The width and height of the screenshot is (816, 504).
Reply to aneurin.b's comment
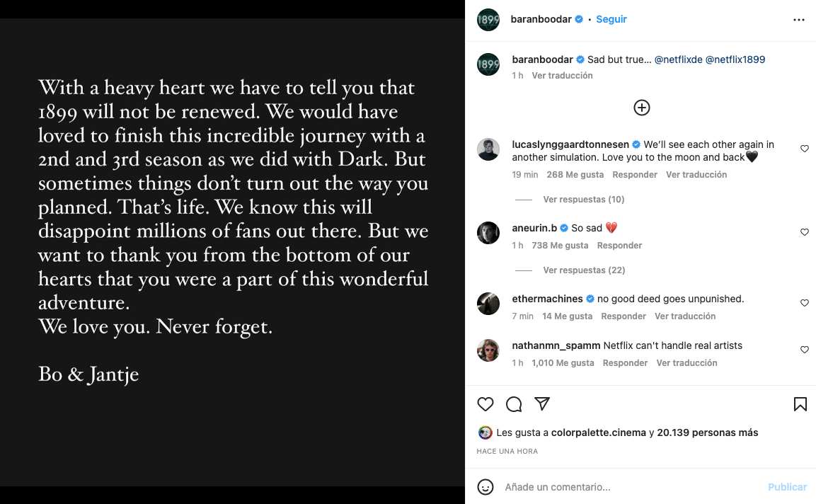coord(619,246)
